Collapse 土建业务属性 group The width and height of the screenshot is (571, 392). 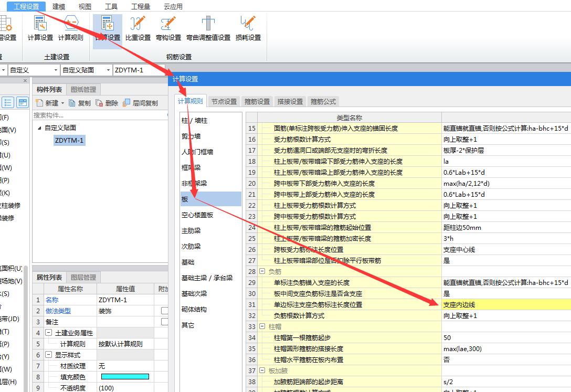coord(48,332)
